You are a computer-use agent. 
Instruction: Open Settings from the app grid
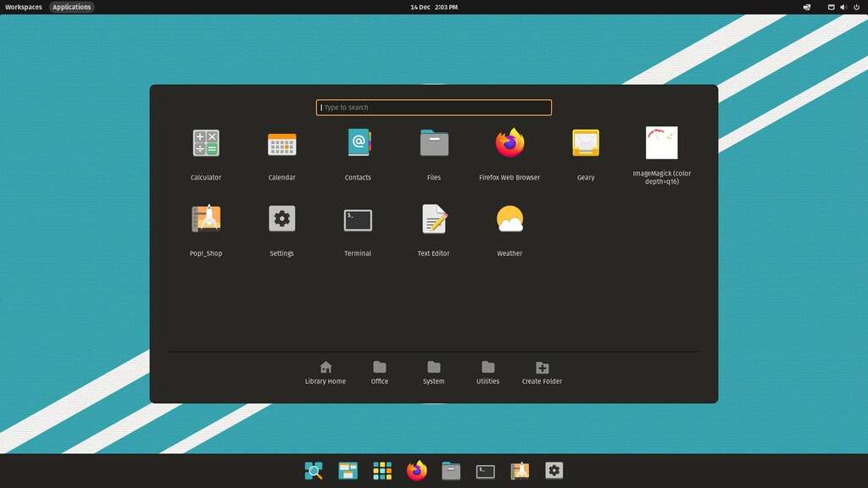281,219
